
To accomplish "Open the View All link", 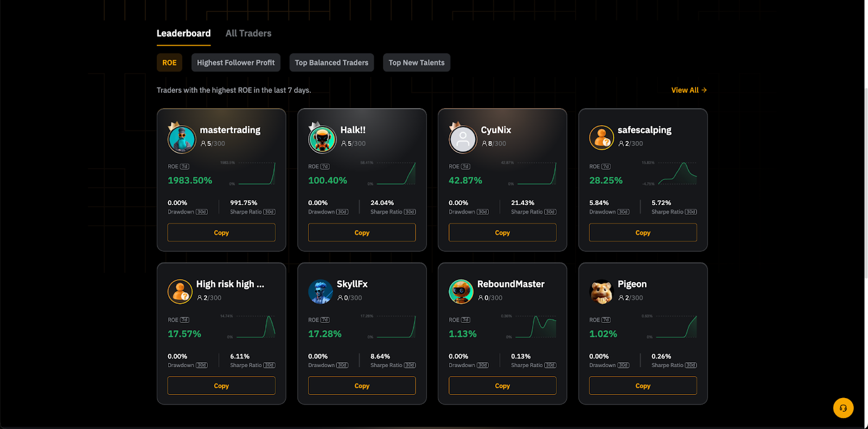I will (689, 90).
